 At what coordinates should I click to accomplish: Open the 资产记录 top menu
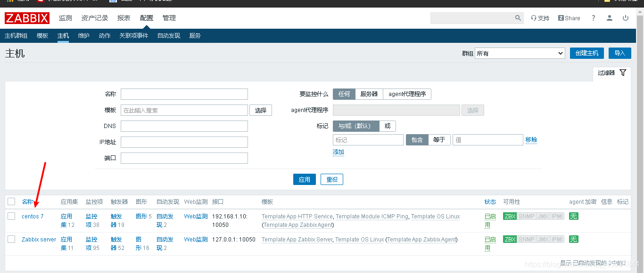[95, 18]
